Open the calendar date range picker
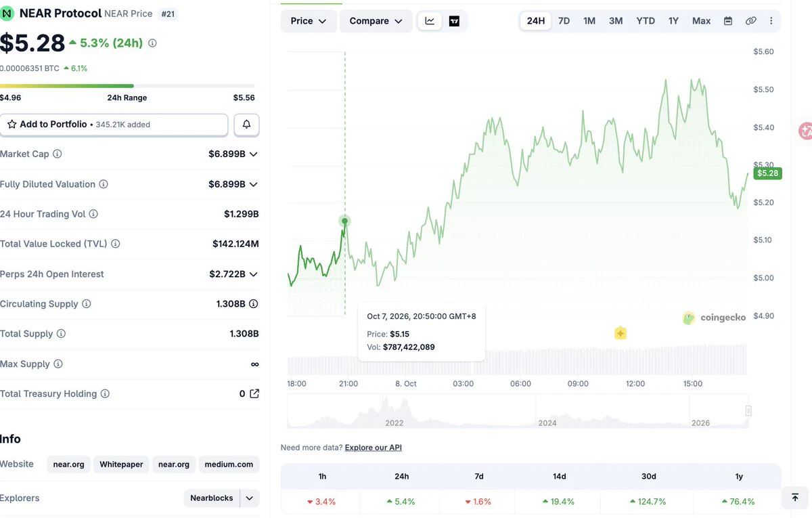 coord(728,21)
